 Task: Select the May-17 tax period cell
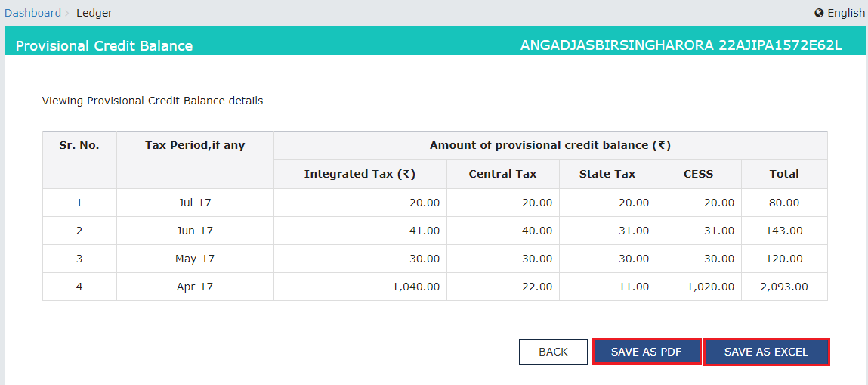[x=195, y=259]
